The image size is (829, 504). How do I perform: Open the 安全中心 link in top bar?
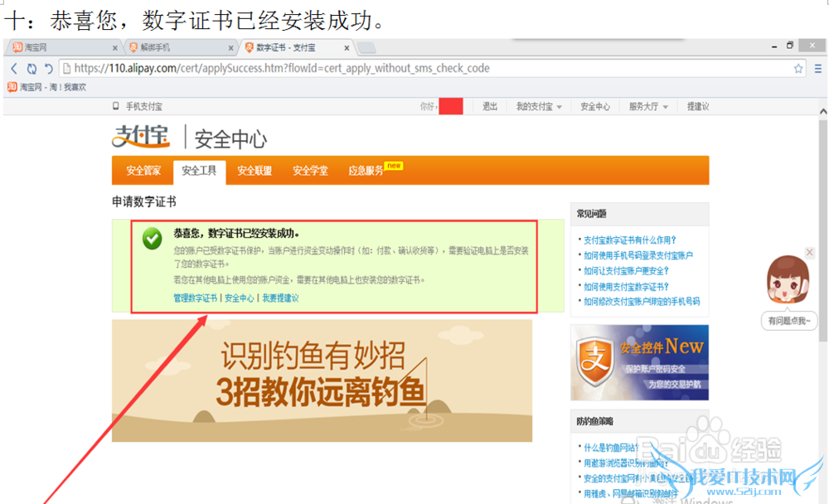(x=594, y=106)
